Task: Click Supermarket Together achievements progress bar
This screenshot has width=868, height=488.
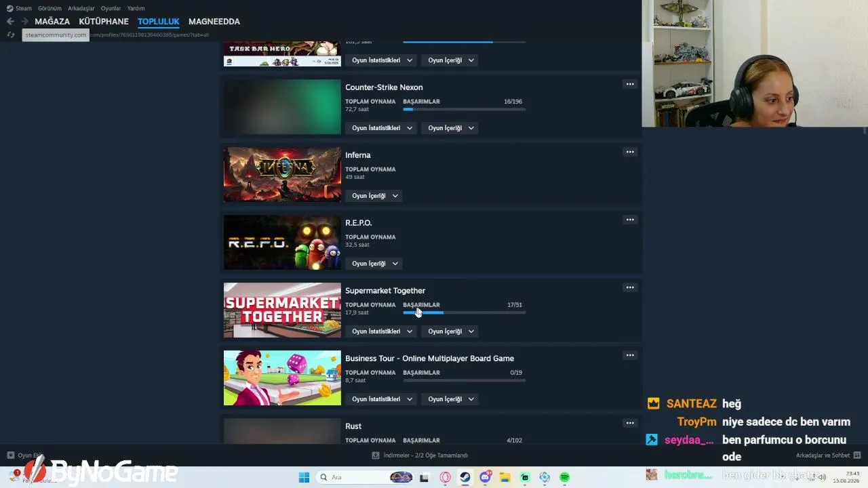Action: pyautogui.click(x=464, y=312)
